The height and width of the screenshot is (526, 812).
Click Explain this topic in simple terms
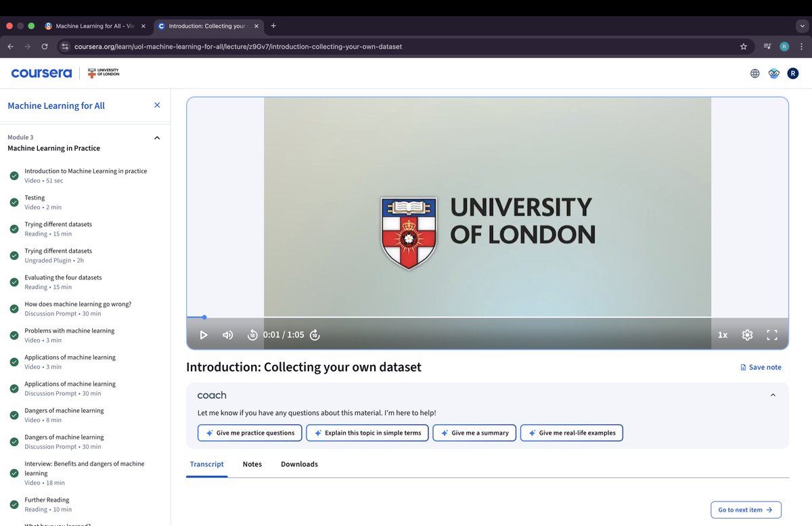point(367,433)
